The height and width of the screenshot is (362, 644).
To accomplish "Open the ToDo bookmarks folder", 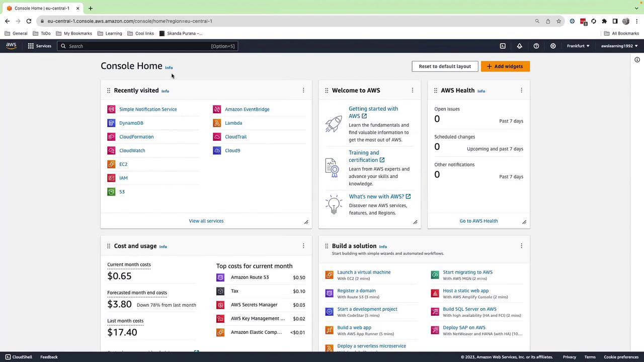I will coord(41,33).
